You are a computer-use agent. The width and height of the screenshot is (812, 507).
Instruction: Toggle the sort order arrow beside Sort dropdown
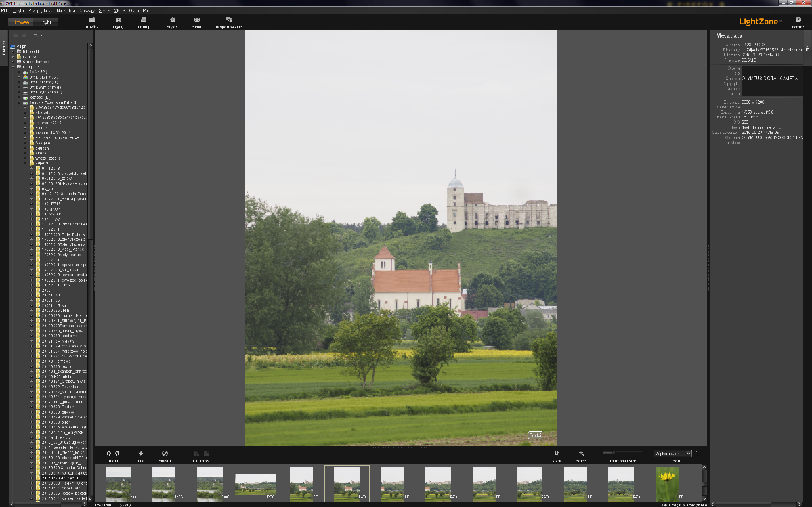pyautogui.click(x=697, y=453)
